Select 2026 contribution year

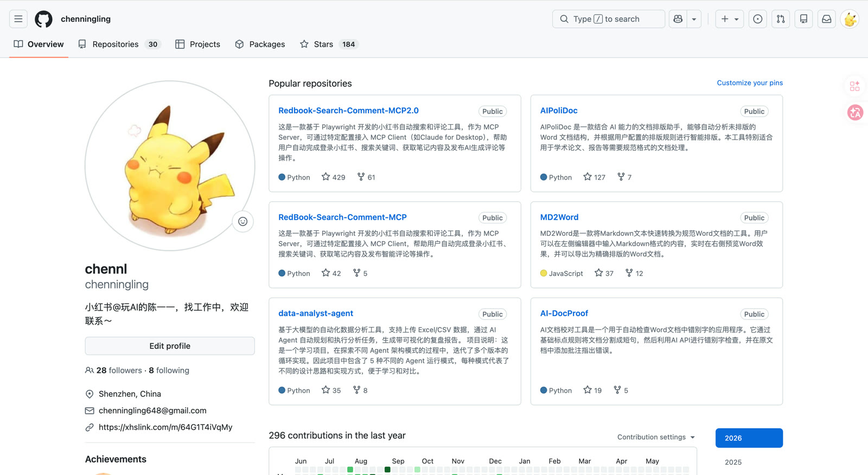749,438
